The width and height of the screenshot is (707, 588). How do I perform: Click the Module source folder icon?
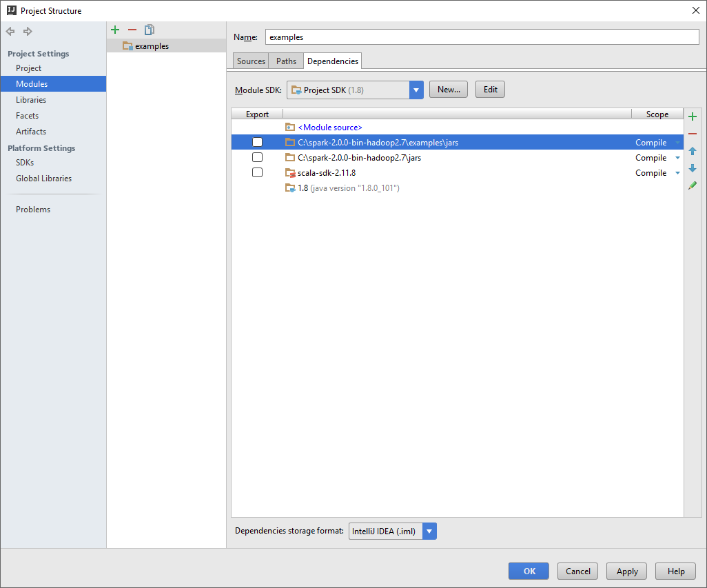(290, 127)
